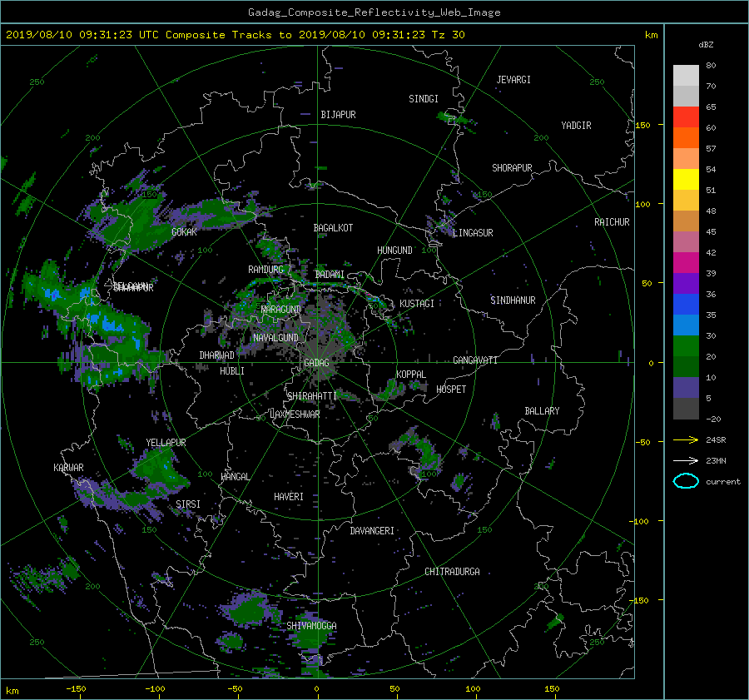
Task: Click the RAMDURG city label
Action: (265, 270)
